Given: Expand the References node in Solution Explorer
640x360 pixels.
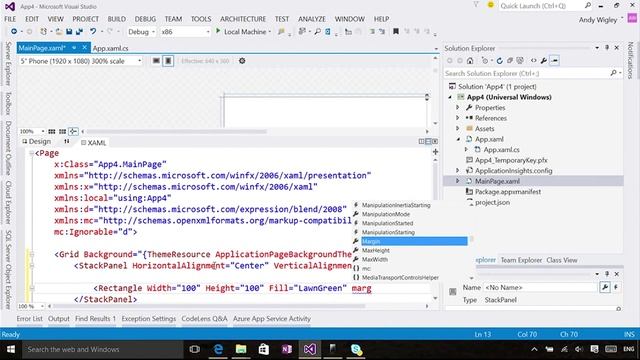Looking at the screenshot, I should coord(458,118).
